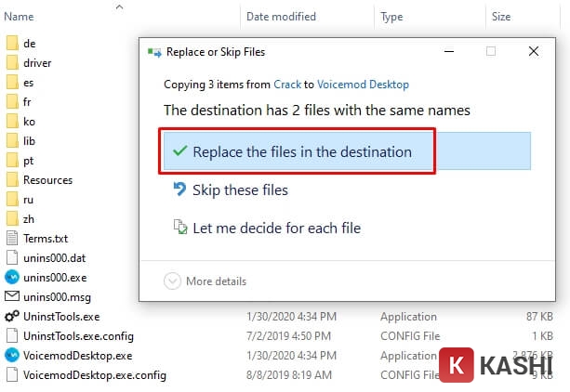Click the 'lib' folder icon
The width and height of the screenshot is (570, 392).
tap(12, 141)
